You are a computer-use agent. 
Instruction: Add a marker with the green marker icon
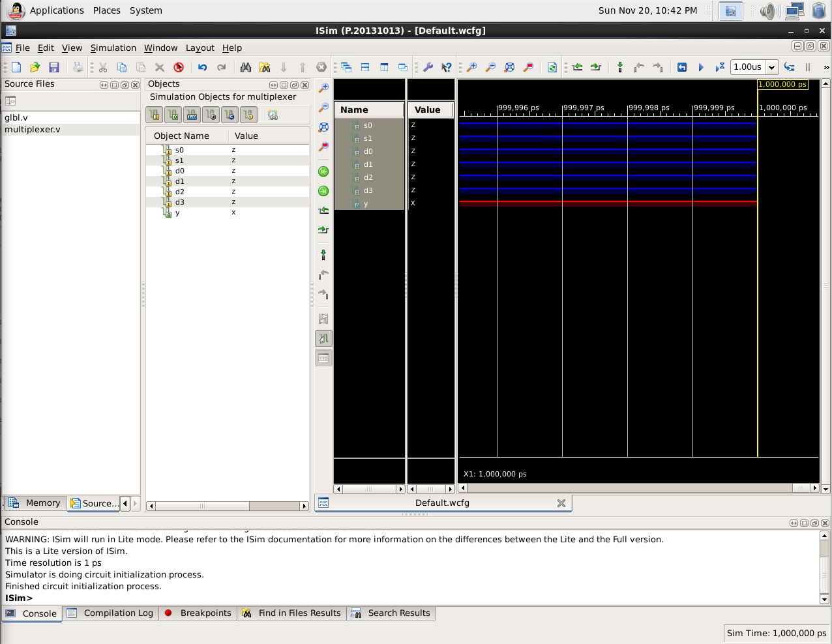[620, 67]
